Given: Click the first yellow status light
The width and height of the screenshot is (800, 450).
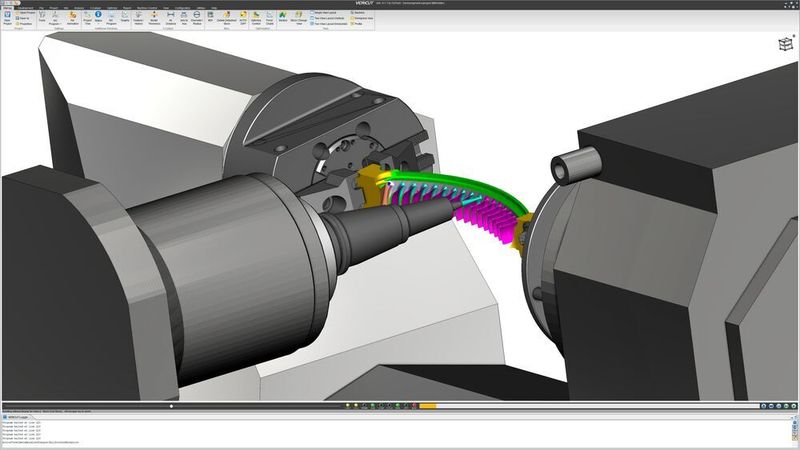Looking at the screenshot, I should (x=348, y=406).
